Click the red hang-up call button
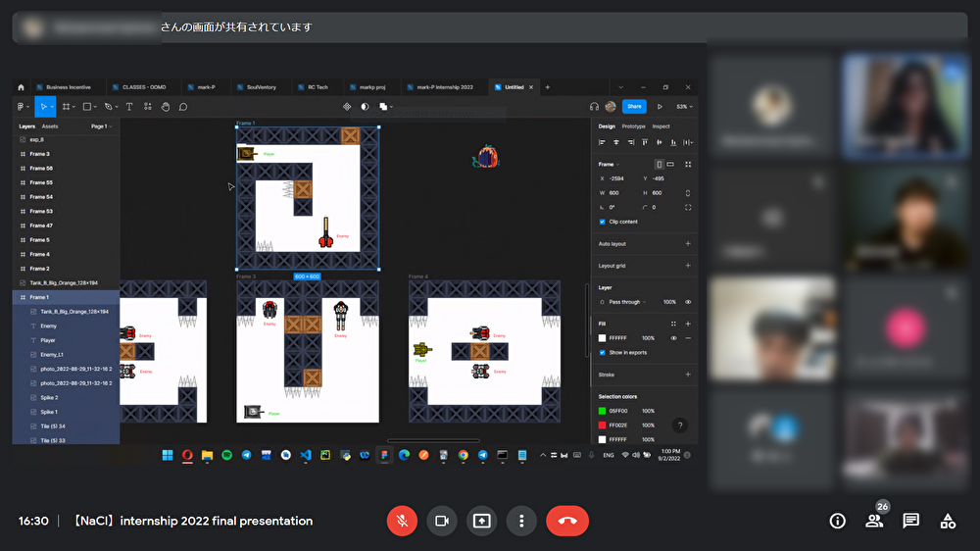The width and height of the screenshot is (980, 551). pos(566,521)
